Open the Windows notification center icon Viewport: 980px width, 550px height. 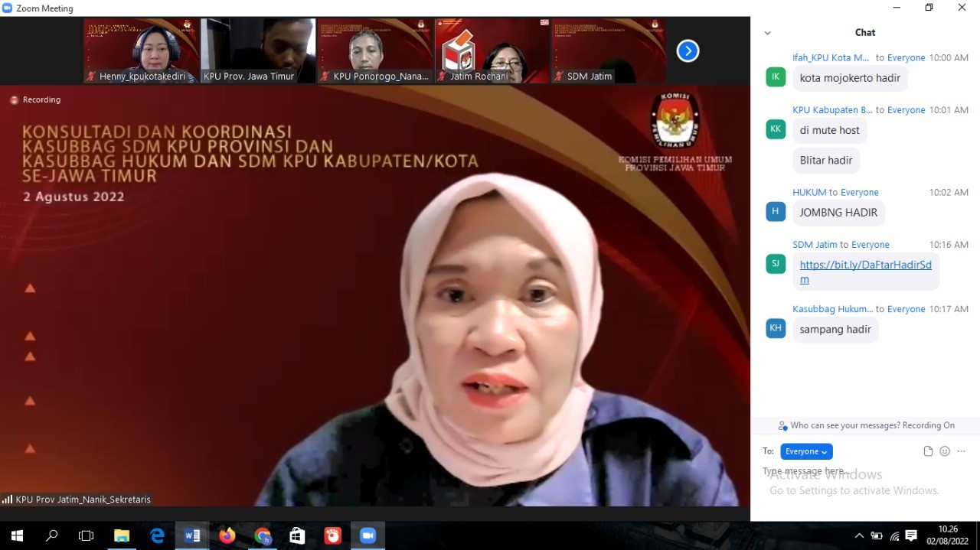click(911, 536)
